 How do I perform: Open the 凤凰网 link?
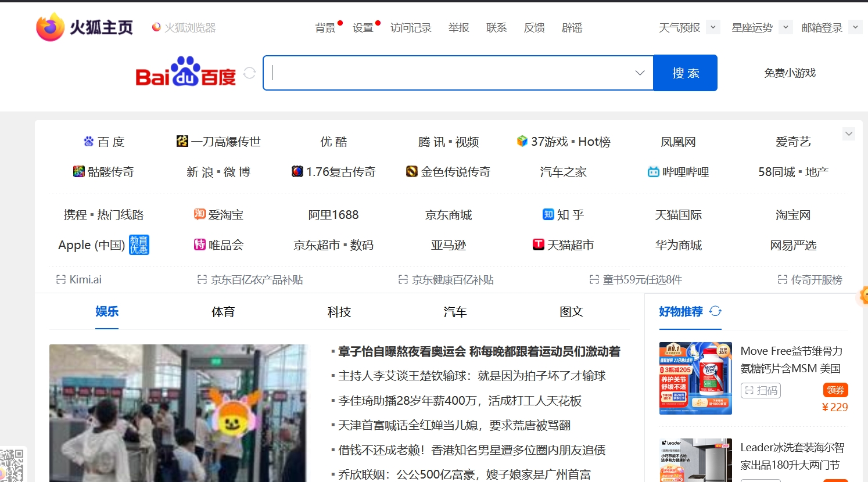(679, 142)
